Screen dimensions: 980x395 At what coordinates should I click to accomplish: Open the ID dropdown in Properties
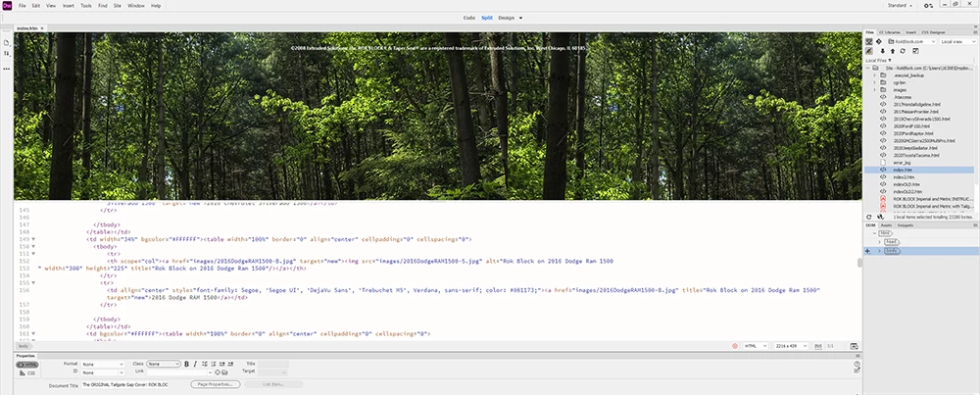click(x=103, y=372)
